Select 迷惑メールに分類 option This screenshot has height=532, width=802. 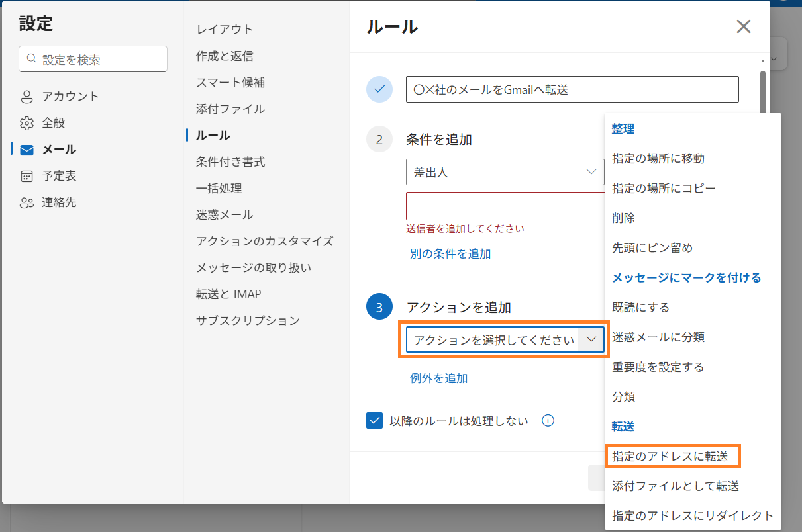coord(658,337)
